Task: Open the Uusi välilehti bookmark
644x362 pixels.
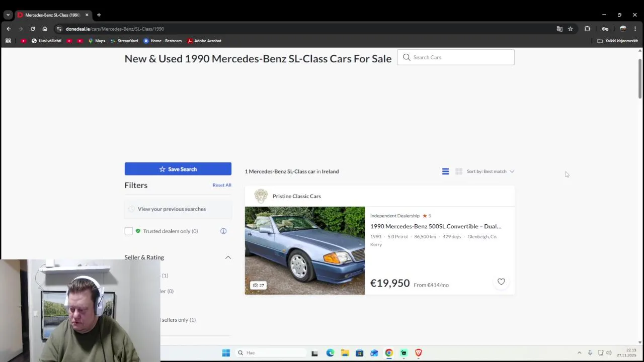Action: coord(46,41)
